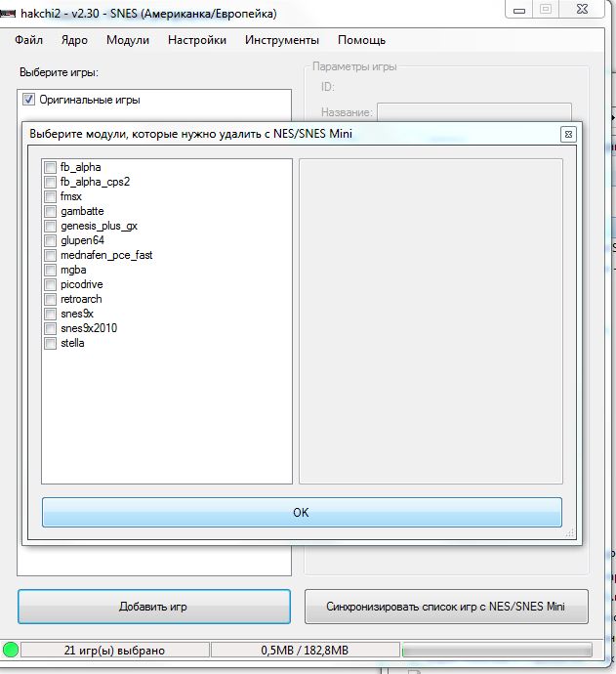
Task: Open the Помощь menu
Action: pos(361,40)
